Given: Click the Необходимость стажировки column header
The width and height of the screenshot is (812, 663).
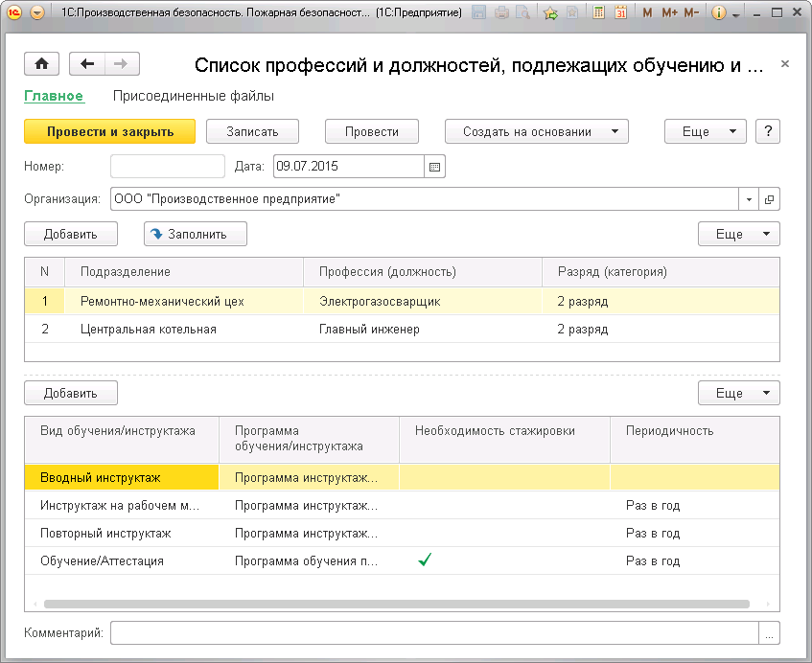Looking at the screenshot, I should pyautogui.click(x=504, y=440).
